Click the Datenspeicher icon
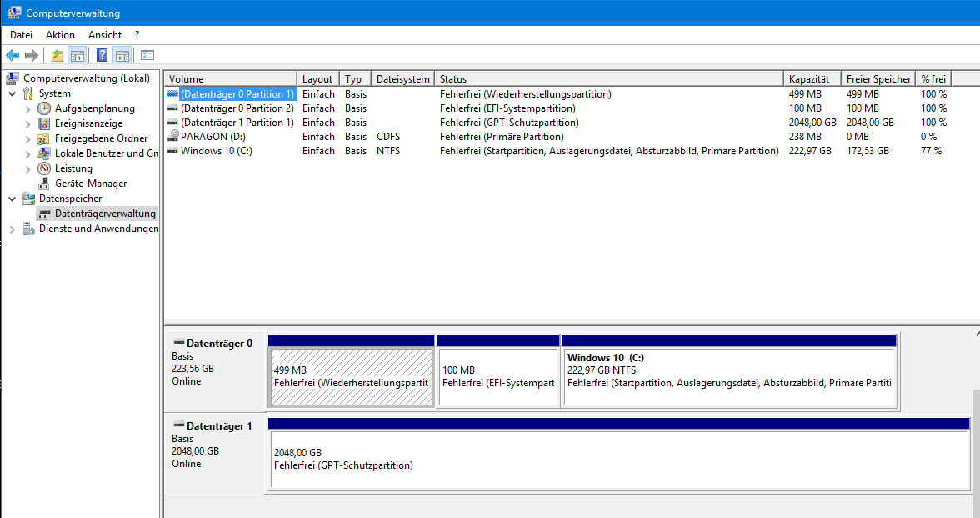Image resolution: width=980 pixels, height=518 pixels. 28,199
